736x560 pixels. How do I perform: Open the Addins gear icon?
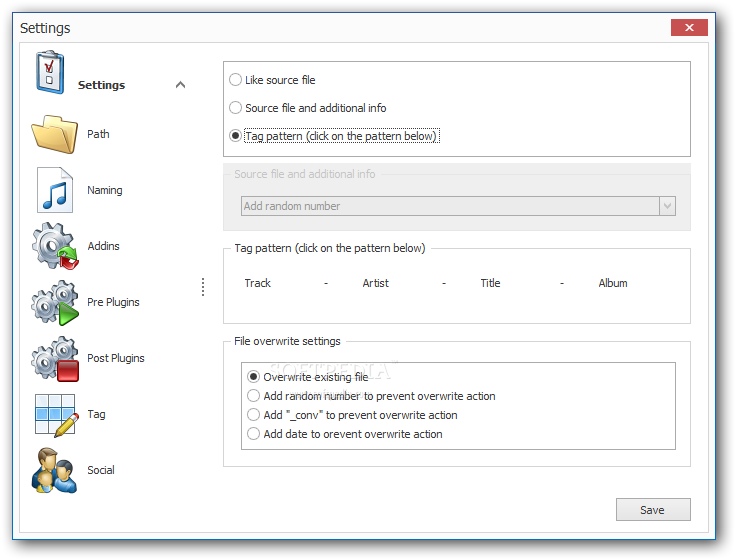pos(55,246)
